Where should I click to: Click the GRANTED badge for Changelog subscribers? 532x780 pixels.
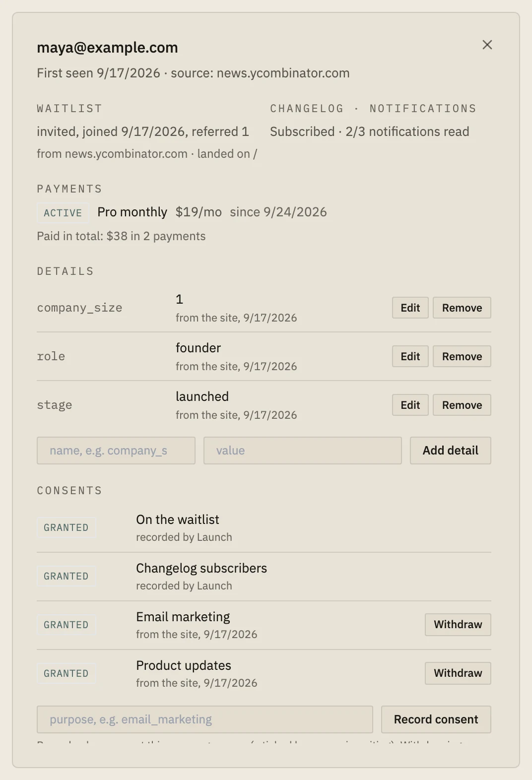click(x=66, y=576)
